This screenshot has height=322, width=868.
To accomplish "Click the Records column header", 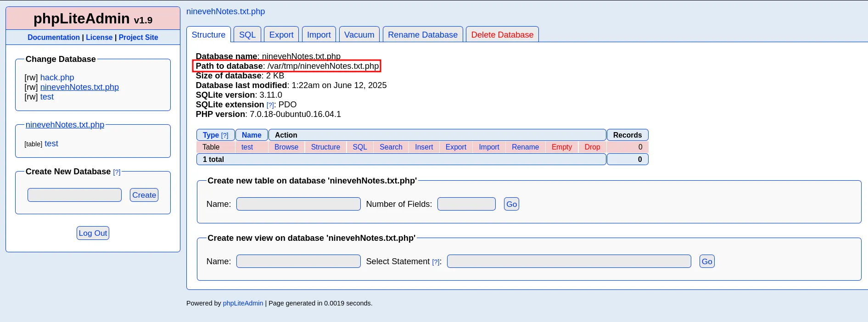I will tap(627, 135).
